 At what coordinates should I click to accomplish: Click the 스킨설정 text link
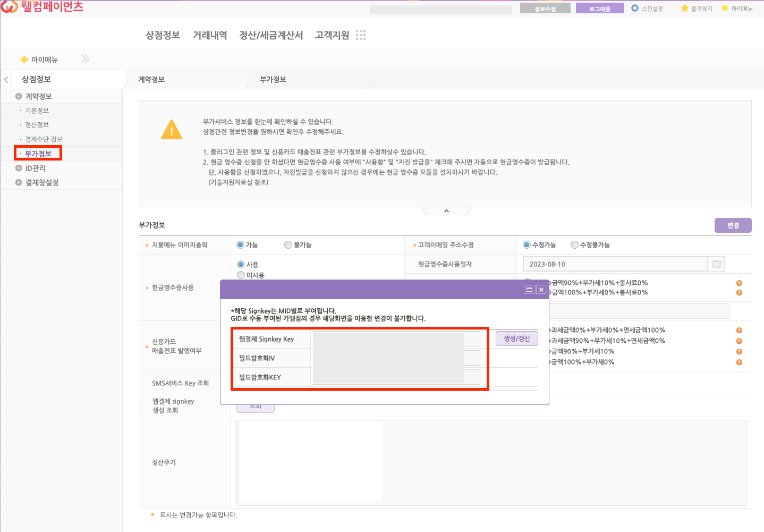(652, 9)
